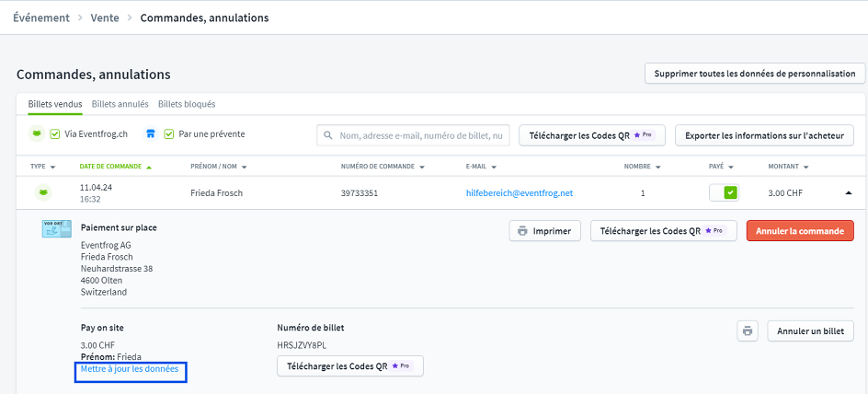Click the magnifier icon in search field
Image resolution: width=868 pixels, height=394 pixels.
328,135
